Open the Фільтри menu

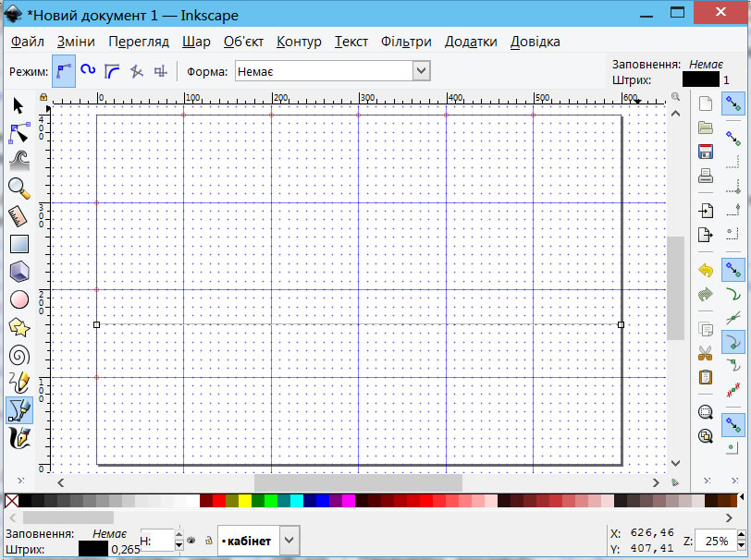(406, 42)
